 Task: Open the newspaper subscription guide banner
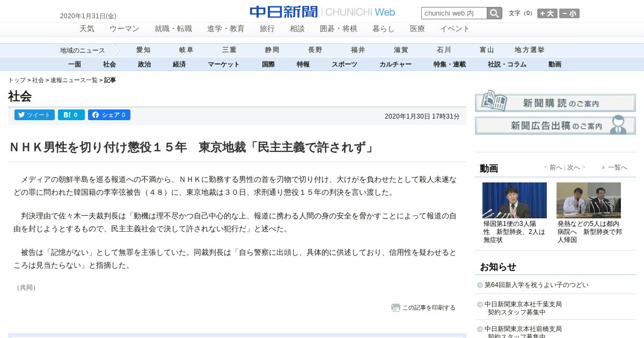coord(555,101)
